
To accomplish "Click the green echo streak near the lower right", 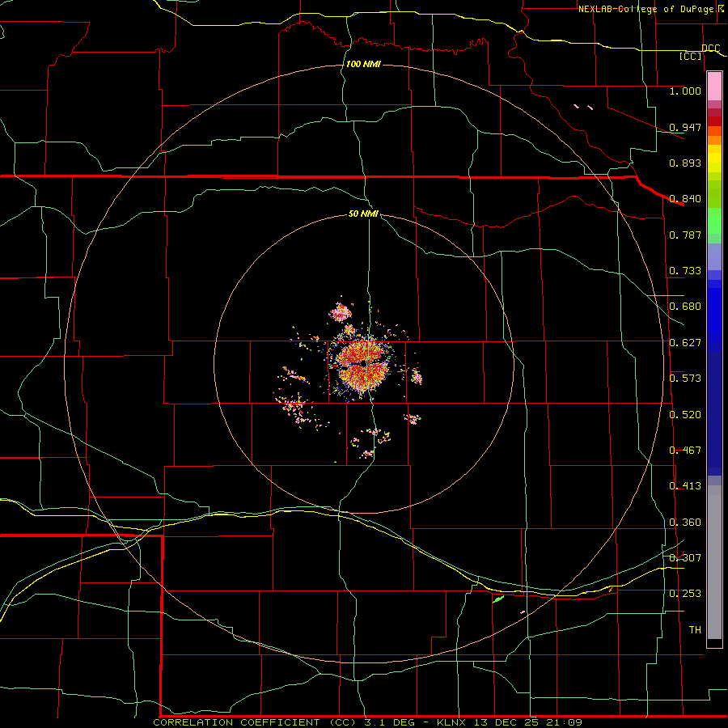I will point(497,599).
